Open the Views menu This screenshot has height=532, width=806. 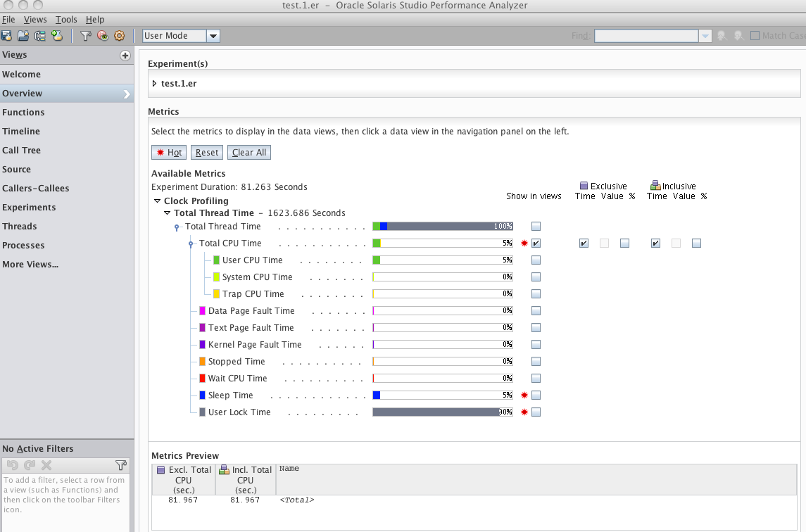[35, 20]
